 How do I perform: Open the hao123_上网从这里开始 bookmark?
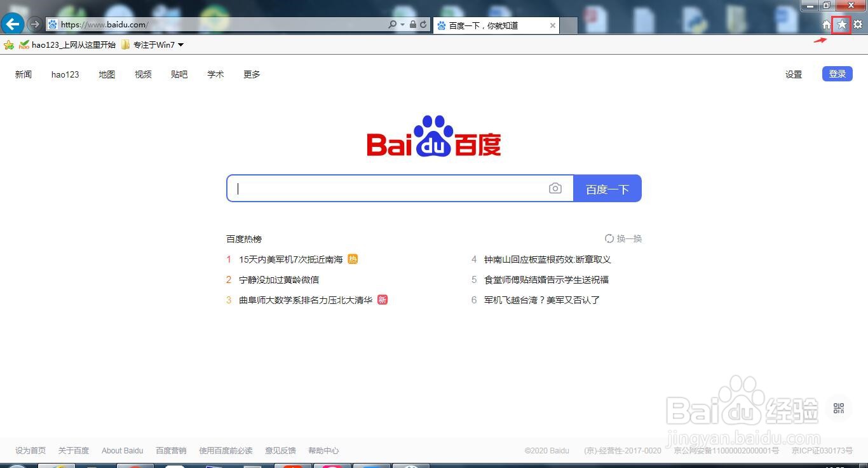point(67,45)
